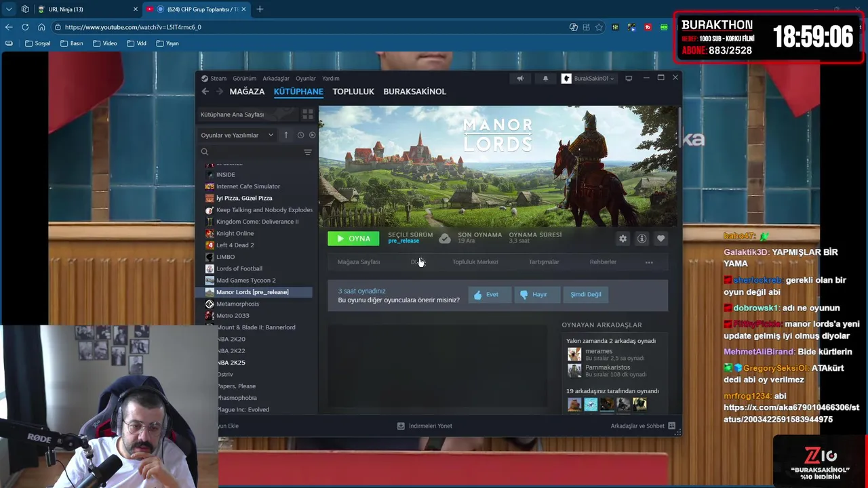Open the Steam menu

(218, 79)
